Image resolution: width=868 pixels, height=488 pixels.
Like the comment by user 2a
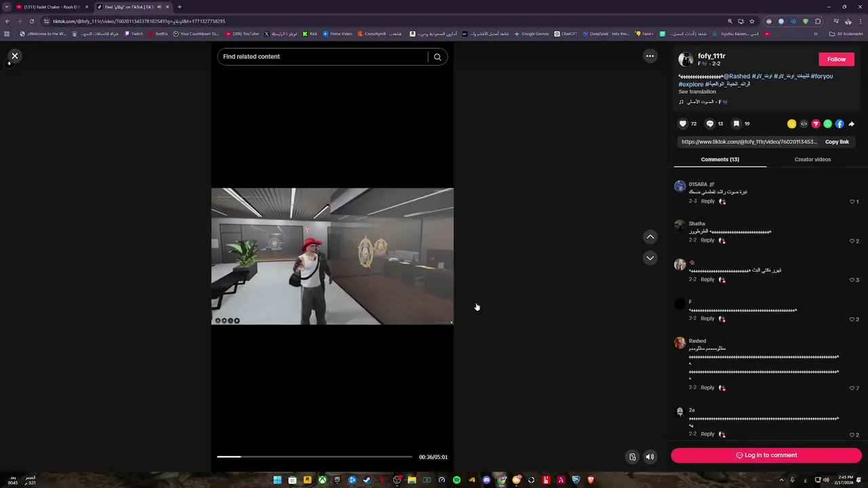pyautogui.click(x=852, y=435)
